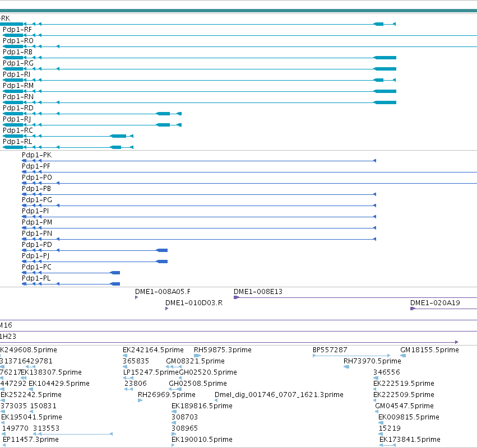
Task: Select the EK190010.5prime EST label
Action: [x=202, y=440]
